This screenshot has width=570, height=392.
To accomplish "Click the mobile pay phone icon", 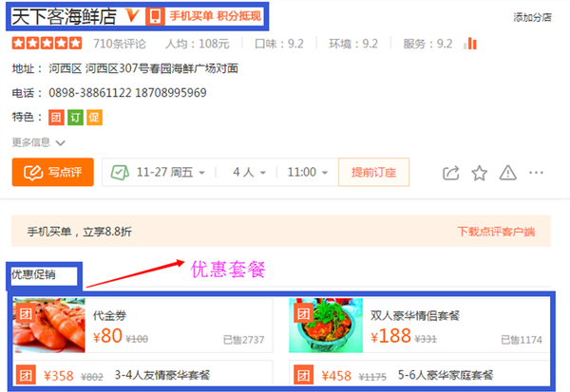I will tap(155, 16).
